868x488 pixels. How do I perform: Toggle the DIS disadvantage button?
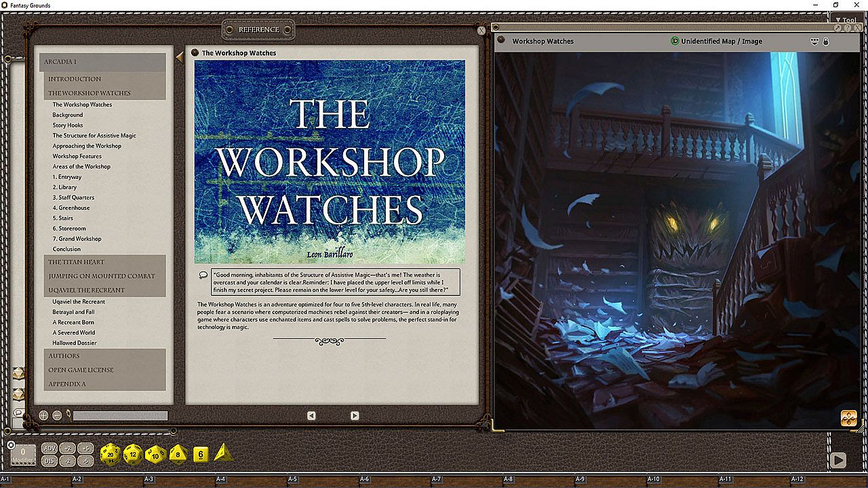[50, 461]
